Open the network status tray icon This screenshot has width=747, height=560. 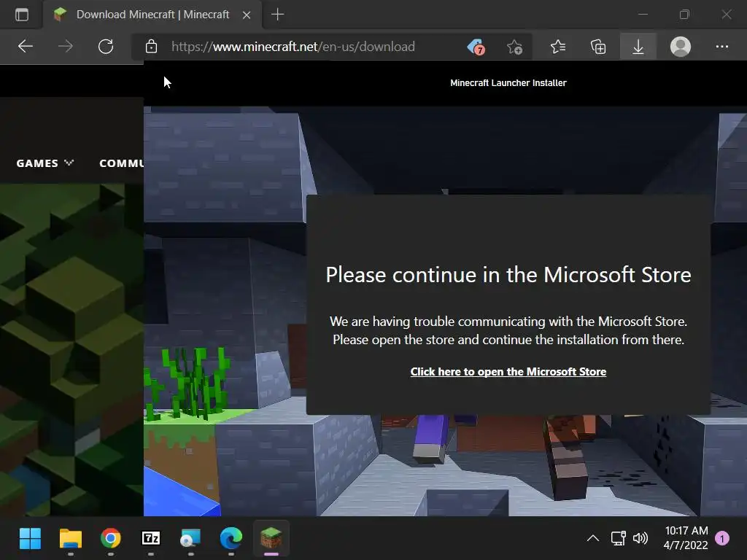pos(619,539)
